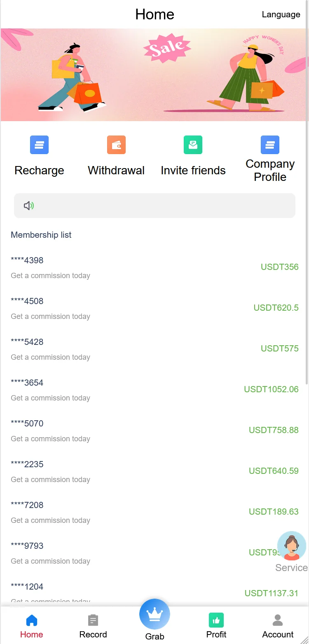The height and width of the screenshot is (644, 309).
Task: Open the Withdrawal wallet icon
Action: 116,145
